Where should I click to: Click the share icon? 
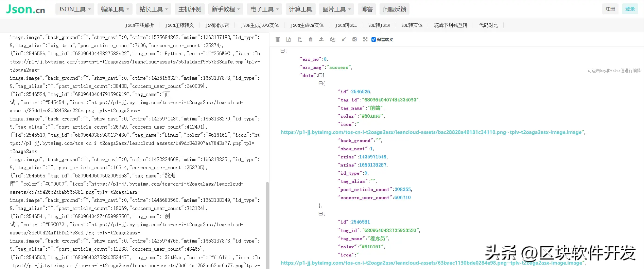[x=354, y=39]
